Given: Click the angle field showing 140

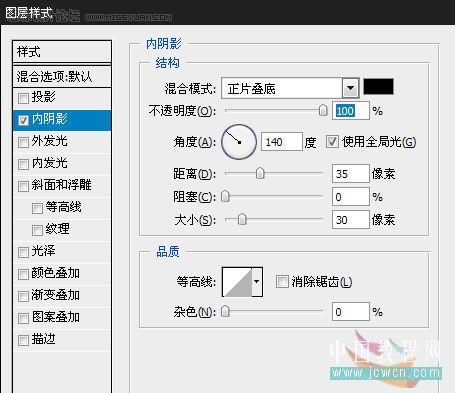Looking at the screenshot, I should (x=282, y=142).
